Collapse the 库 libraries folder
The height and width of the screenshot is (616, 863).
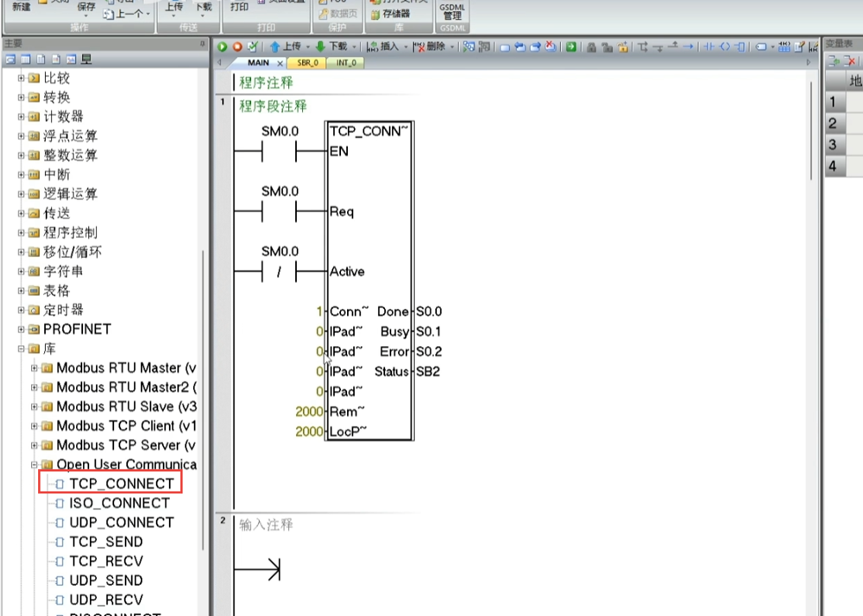[22, 349]
